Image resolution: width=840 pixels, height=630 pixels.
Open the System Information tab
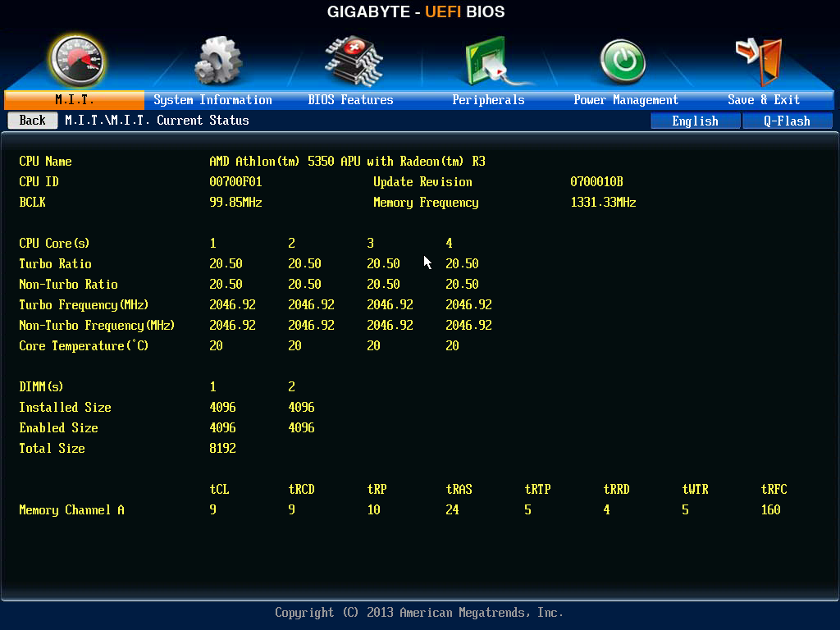coord(212,99)
